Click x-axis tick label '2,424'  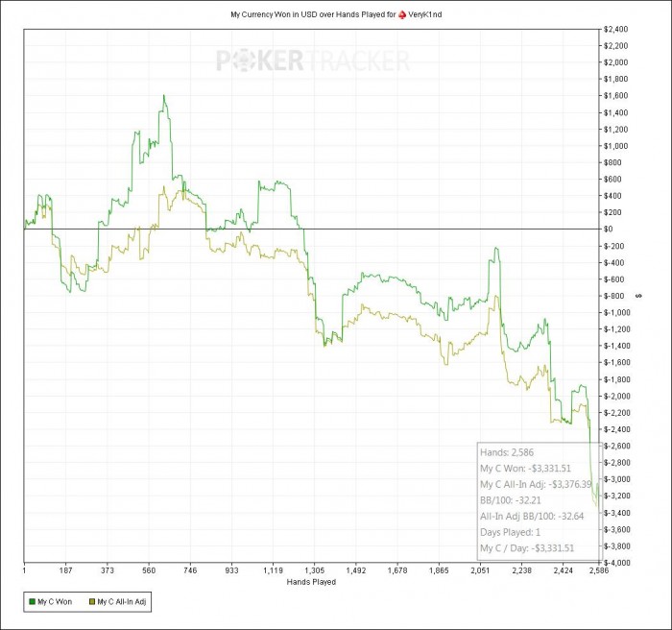(564, 570)
